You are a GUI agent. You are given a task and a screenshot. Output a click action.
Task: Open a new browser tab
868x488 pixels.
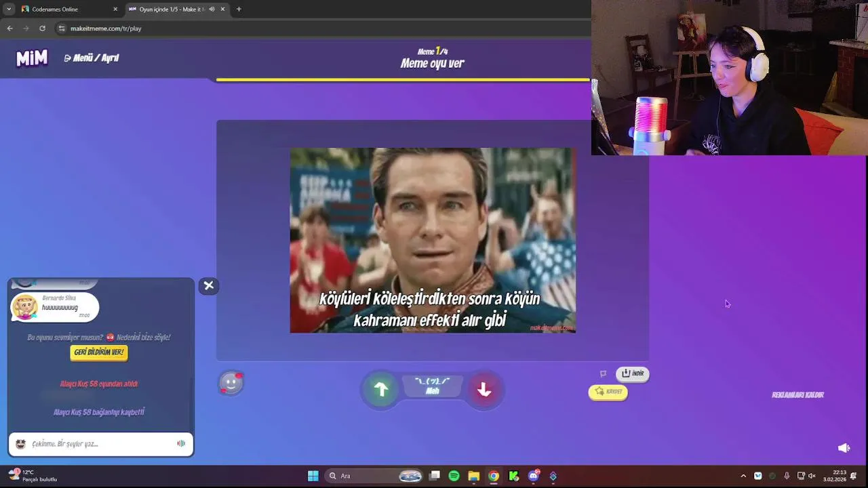tap(239, 9)
